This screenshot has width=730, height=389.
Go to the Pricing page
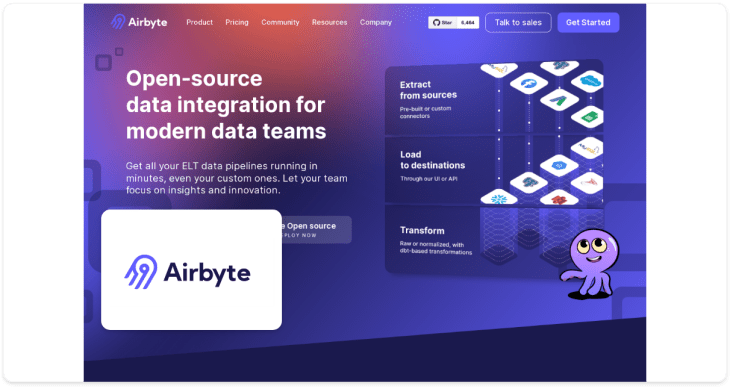(x=237, y=22)
